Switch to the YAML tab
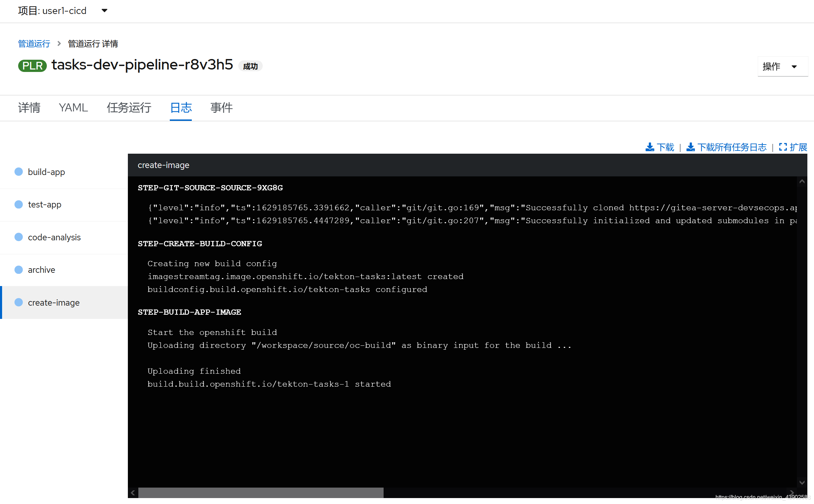 73,108
